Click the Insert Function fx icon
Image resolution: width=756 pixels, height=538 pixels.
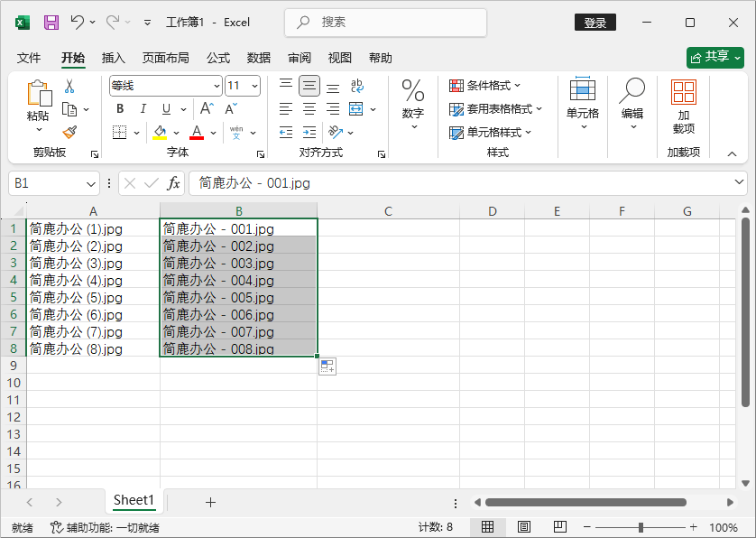coord(173,183)
